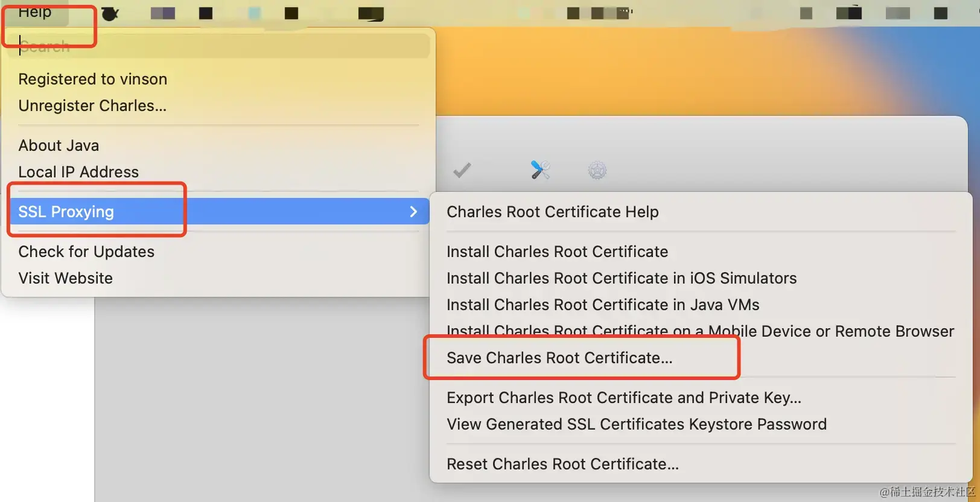Click the Help menu Search field

pos(219,46)
